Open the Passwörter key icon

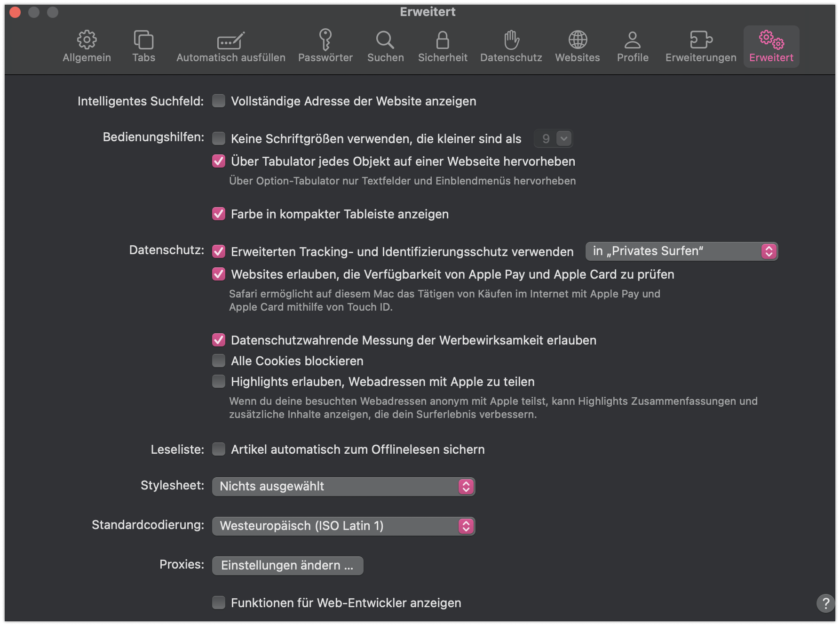tap(325, 40)
